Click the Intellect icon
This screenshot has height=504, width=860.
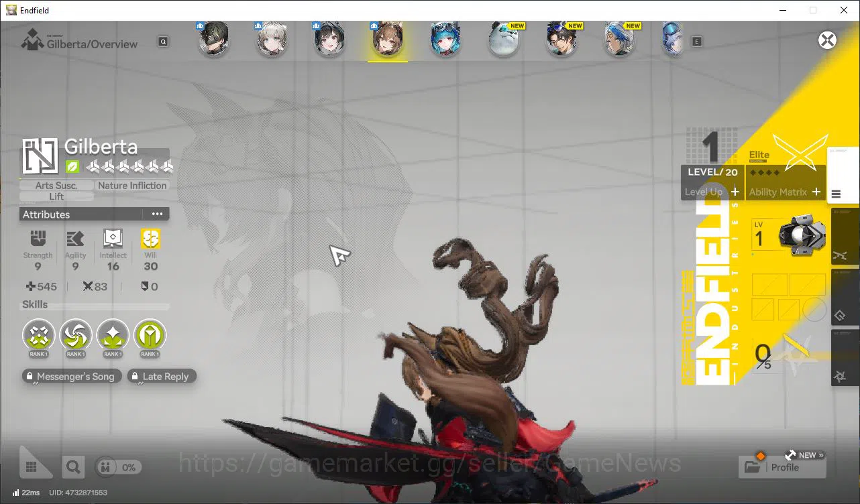click(113, 239)
